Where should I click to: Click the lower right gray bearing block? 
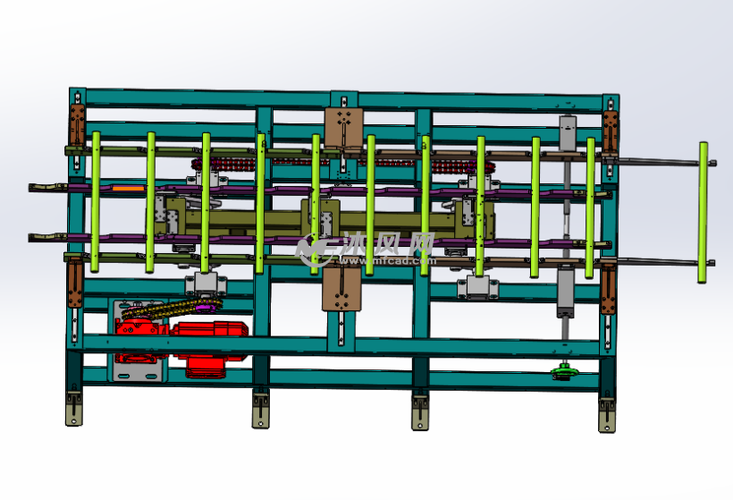[566, 293]
